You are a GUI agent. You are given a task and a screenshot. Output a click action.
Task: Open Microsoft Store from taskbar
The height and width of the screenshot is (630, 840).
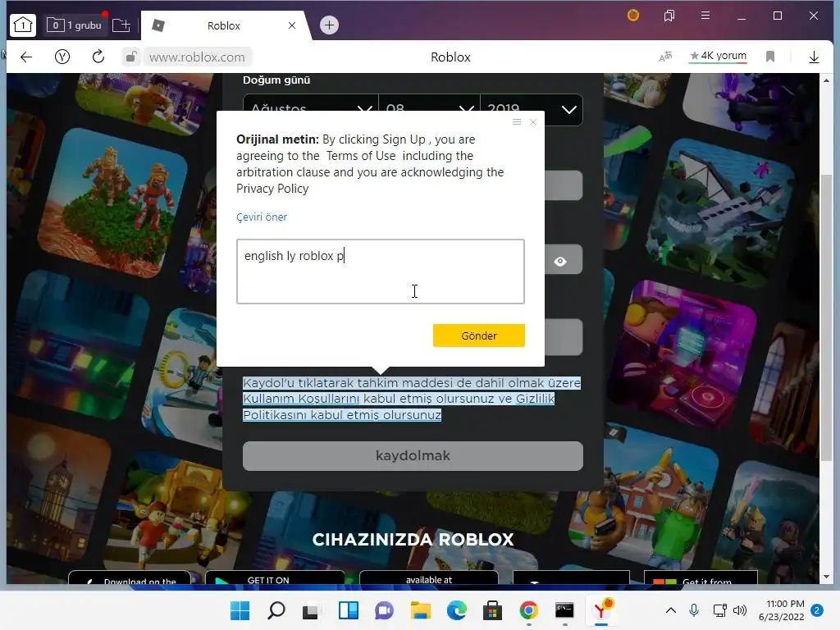coord(492,610)
